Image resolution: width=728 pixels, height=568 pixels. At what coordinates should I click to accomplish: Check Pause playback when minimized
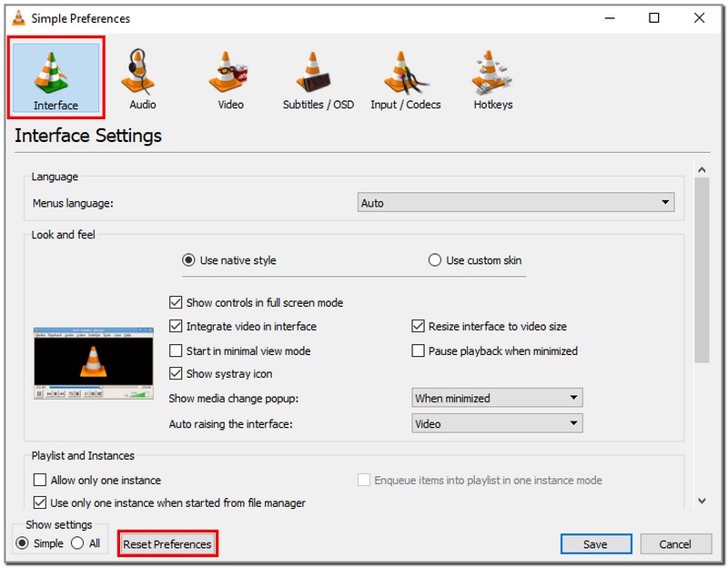point(418,350)
